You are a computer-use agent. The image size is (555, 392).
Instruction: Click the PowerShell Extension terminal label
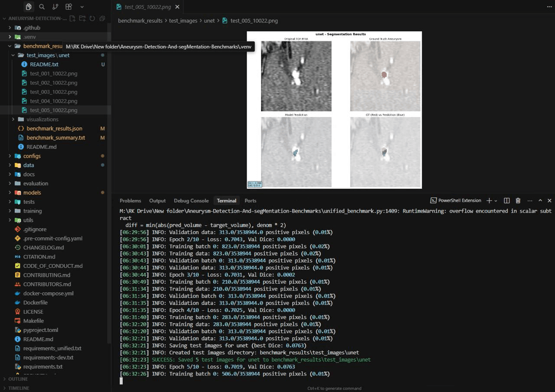tap(456, 201)
